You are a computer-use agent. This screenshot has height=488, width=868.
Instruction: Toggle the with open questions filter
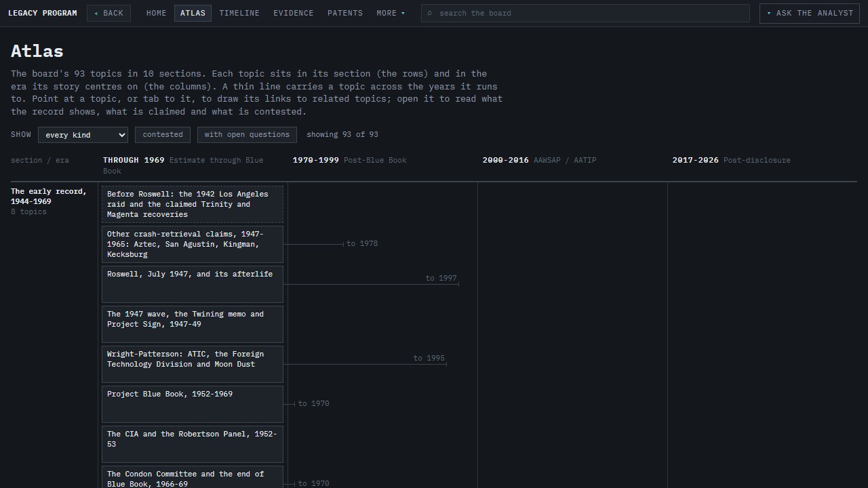point(247,135)
